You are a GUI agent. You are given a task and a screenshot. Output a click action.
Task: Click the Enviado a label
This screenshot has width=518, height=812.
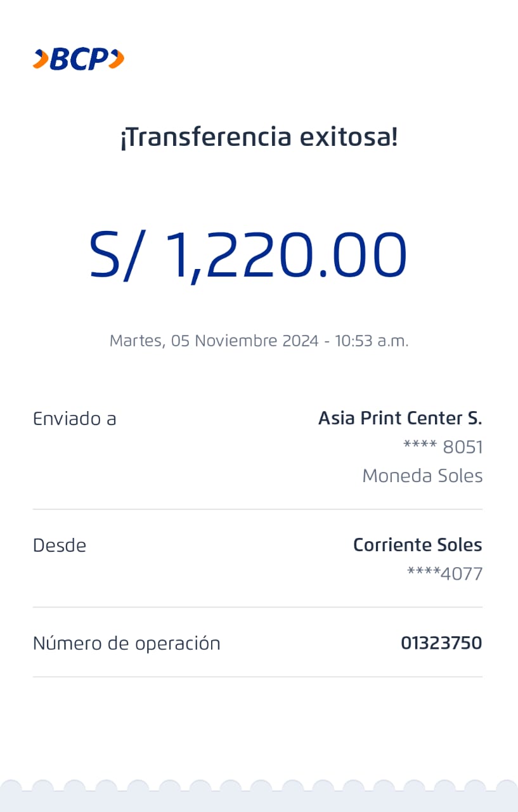tap(74, 419)
